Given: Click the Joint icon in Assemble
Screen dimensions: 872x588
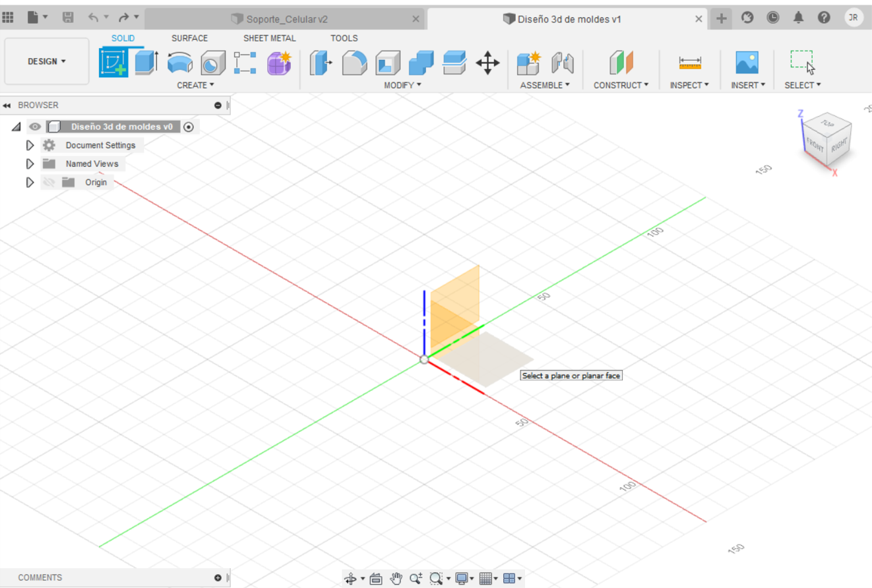Looking at the screenshot, I should (562, 63).
